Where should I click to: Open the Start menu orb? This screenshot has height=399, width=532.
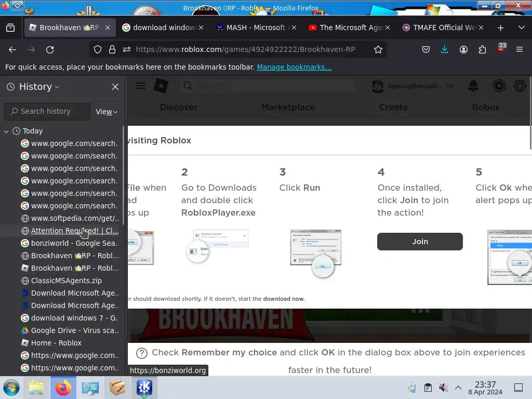pyautogui.click(x=11, y=388)
